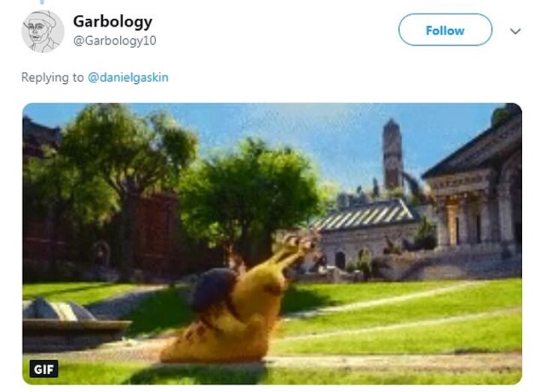Click the Garbology display name
The height and width of the screenshot is (392, 540).
click(112, 22)
